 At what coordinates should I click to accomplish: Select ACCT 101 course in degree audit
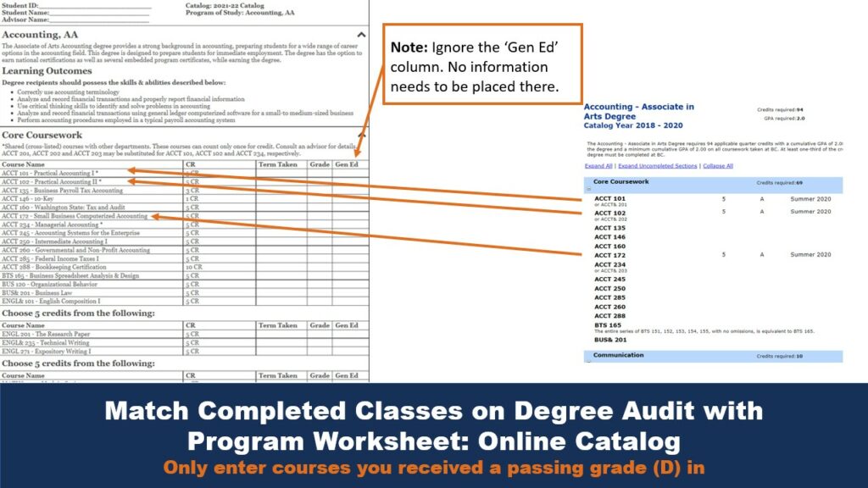point(610,198)
